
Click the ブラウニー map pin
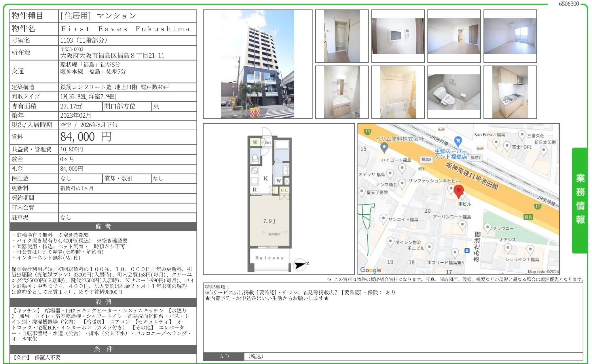point(487,228)
